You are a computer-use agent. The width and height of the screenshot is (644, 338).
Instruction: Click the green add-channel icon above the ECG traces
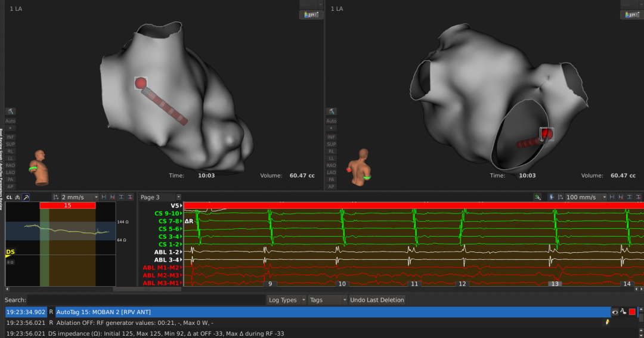(x=538, y=197)
